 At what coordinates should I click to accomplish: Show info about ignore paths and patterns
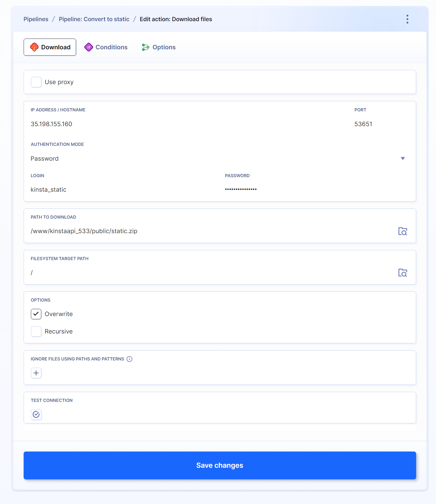130,359
